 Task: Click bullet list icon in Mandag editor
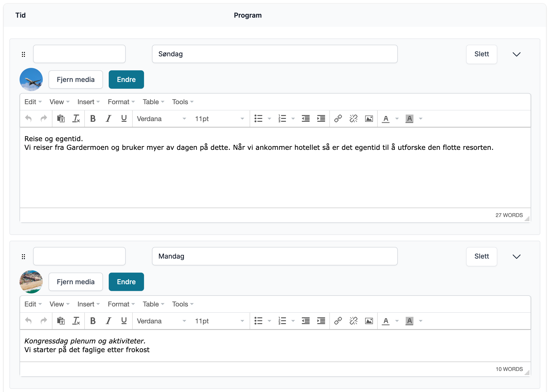[258, 321]
